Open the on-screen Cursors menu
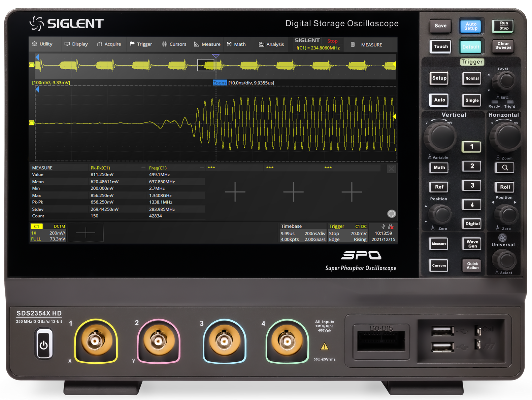This screenshot has height=400, width=532. point(174,44)
